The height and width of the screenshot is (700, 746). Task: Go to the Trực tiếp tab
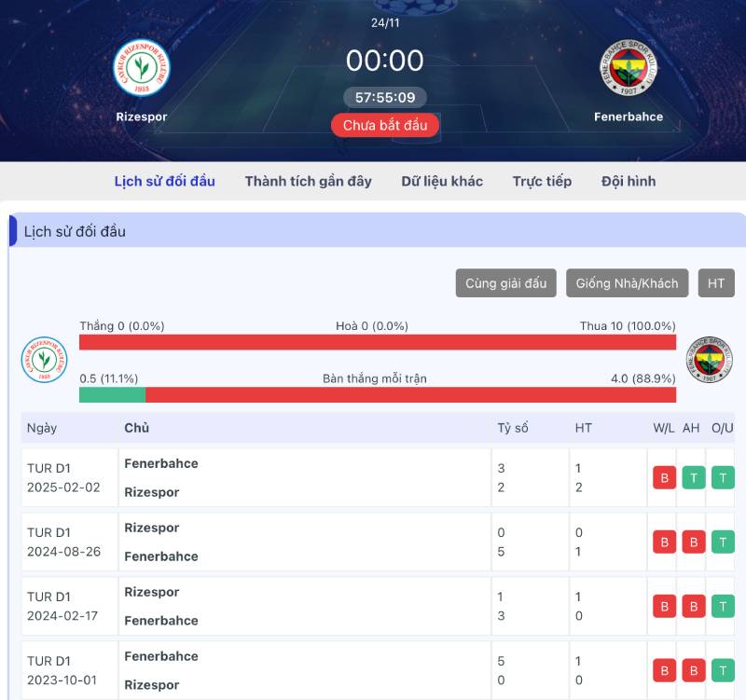[x=542, y=181]
